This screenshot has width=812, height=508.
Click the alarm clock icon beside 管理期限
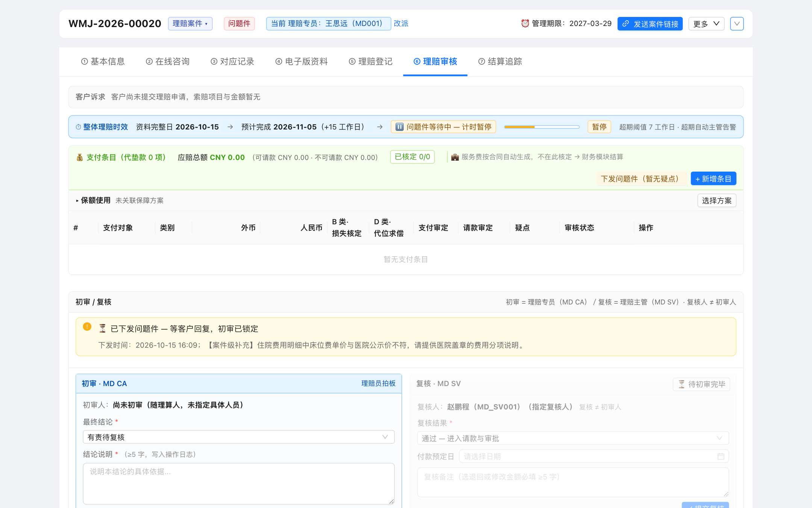tap(525, 23)
